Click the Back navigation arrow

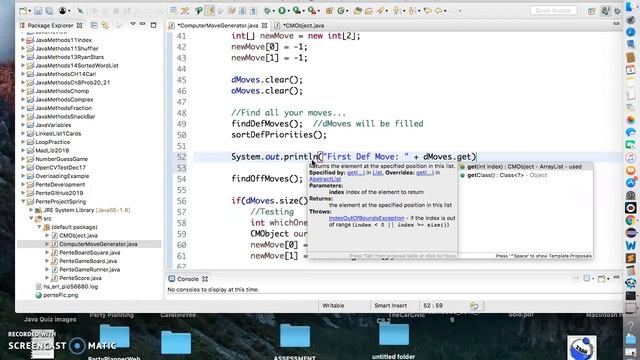tap(439, 10)
